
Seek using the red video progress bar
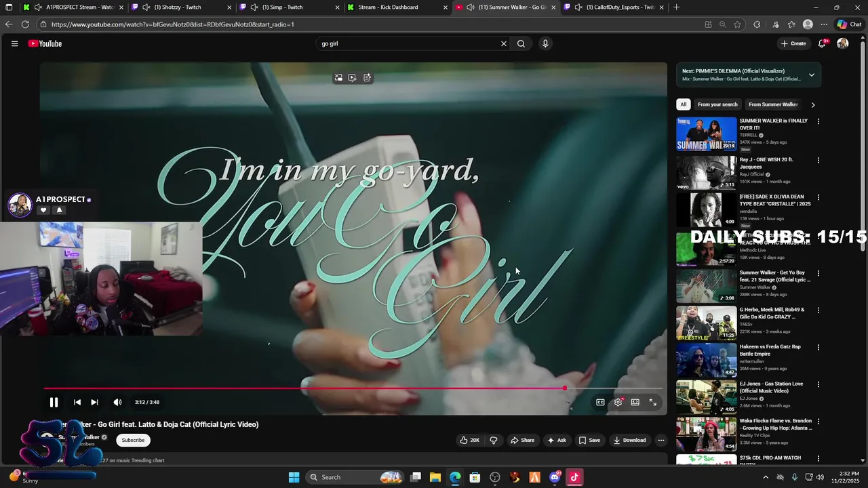(x=353, y=388)
